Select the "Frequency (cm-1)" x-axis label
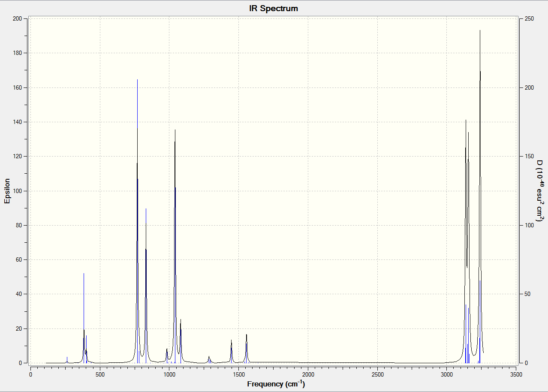Image resolution: width=548 pixels, height=392 pixels. (276, 384)
